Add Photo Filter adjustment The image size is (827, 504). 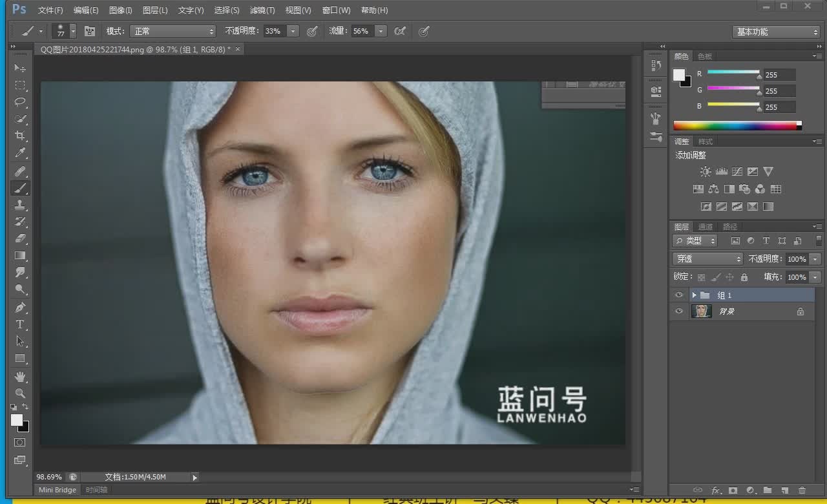coord(744,189)
